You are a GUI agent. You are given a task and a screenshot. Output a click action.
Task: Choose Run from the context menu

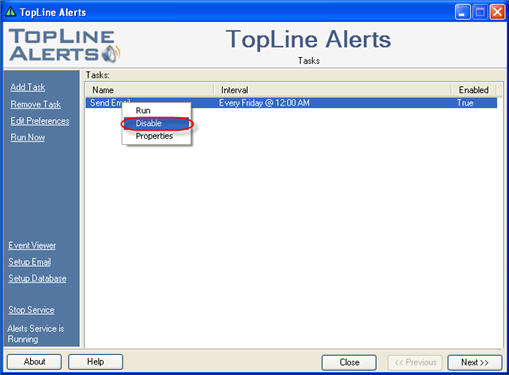click(156, 111)
